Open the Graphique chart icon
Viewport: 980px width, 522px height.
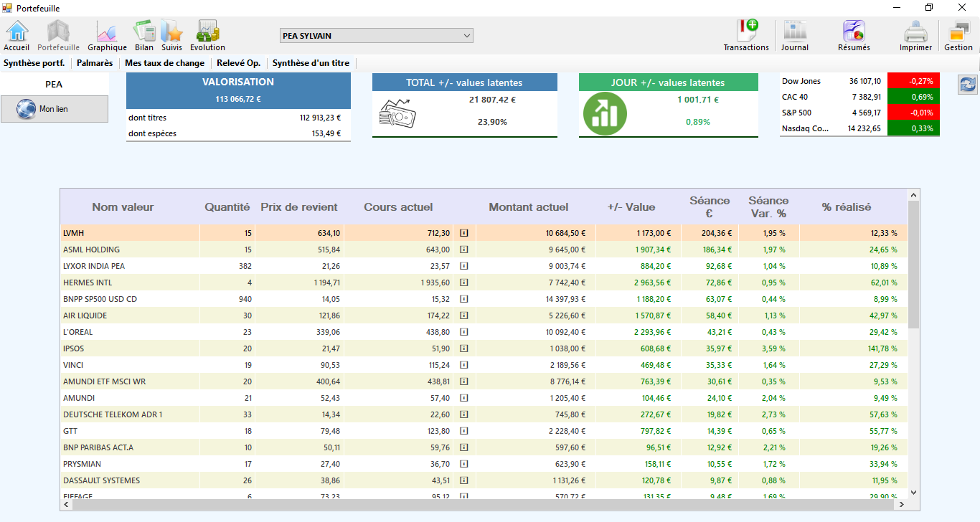[x=107, y=35]
